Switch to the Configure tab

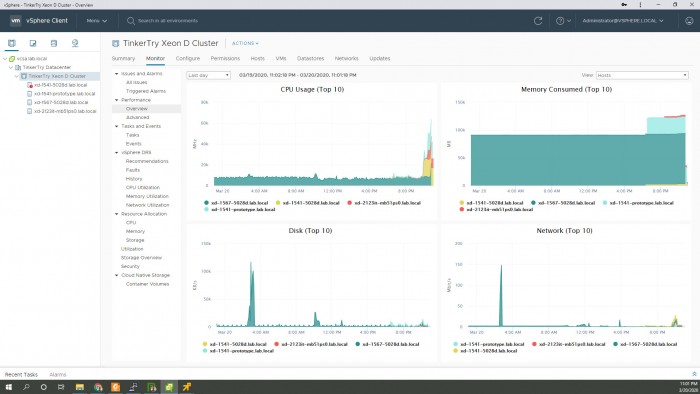[188, 58]
